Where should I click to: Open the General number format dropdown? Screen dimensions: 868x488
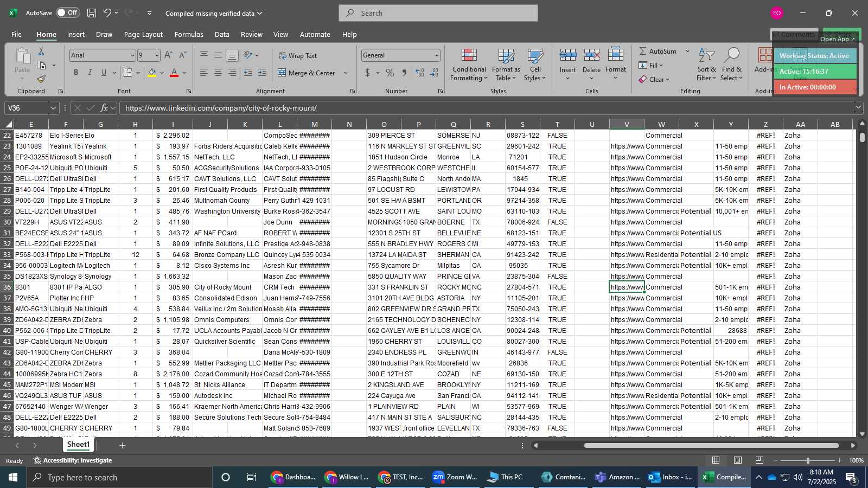(x=436, y=55)
